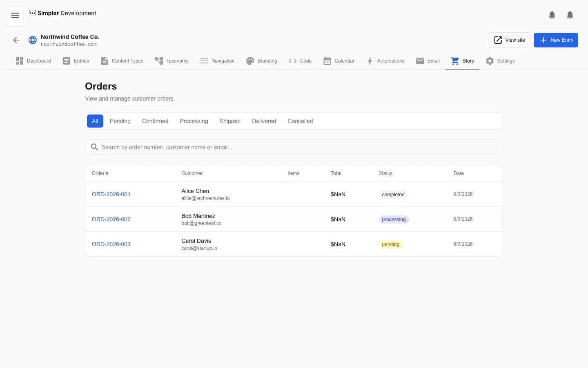Open the Branding palette icon tab
588x368 pixels.
[261, 61]
